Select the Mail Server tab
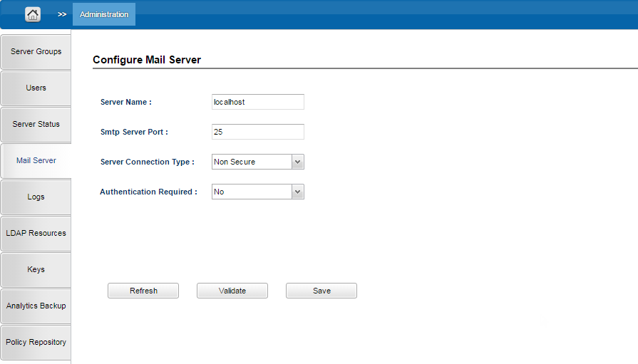Viewport: 638px width, 364px height. [x=36, y=161]
